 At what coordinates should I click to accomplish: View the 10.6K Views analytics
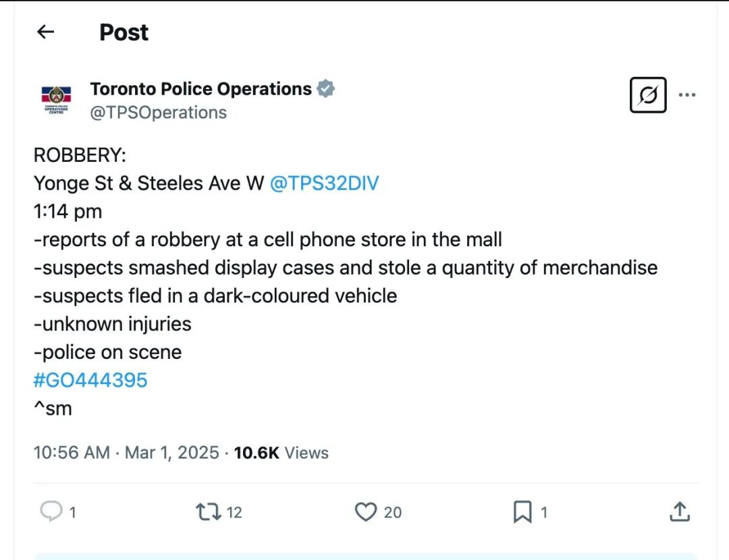click(281, 453)
